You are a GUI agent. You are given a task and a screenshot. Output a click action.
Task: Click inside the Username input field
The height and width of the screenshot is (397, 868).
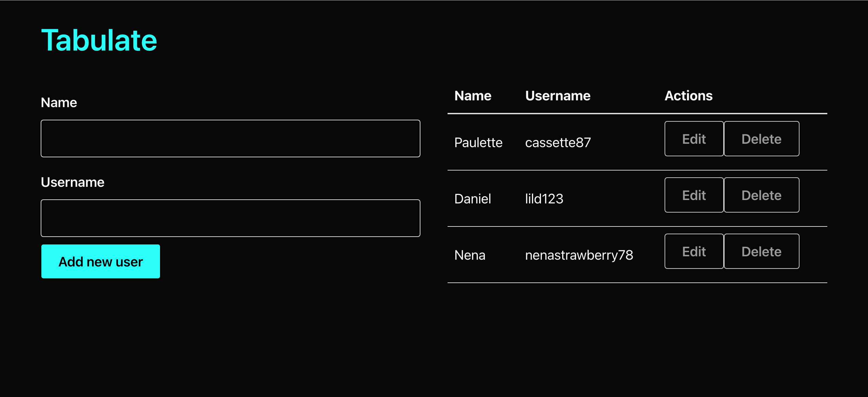(x=230, y=218)
